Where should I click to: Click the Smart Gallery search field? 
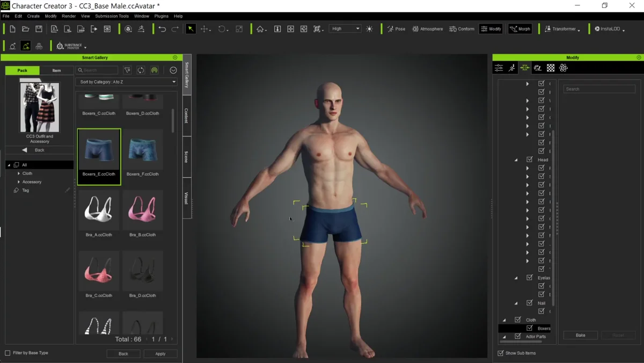click(x=97, y=70)
